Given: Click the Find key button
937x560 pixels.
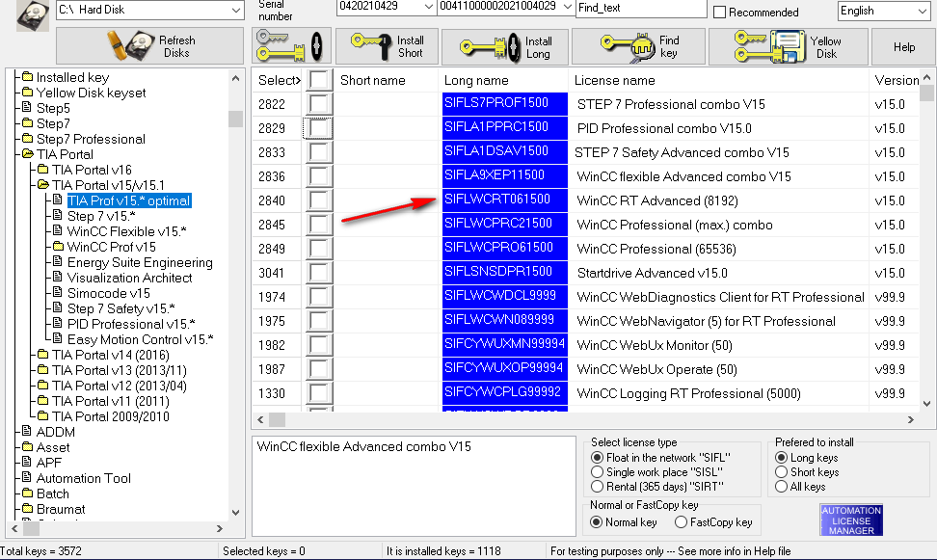Looking at the screenshot, I should pos(638,46).
